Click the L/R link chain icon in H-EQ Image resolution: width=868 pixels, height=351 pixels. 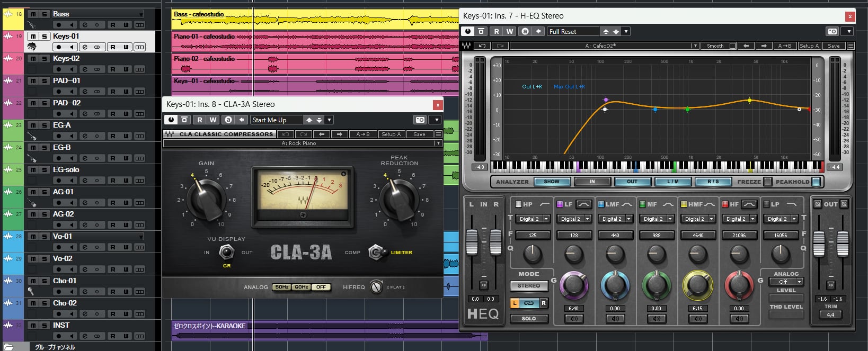point(528,303)
